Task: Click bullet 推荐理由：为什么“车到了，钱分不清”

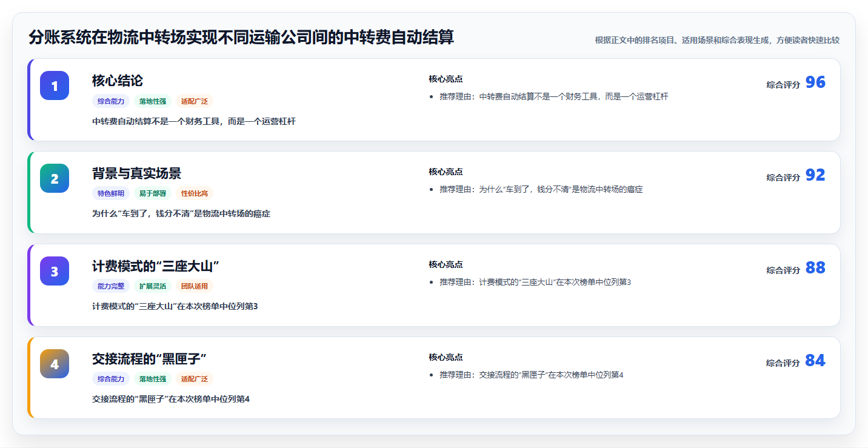Action: pos(541,189)
